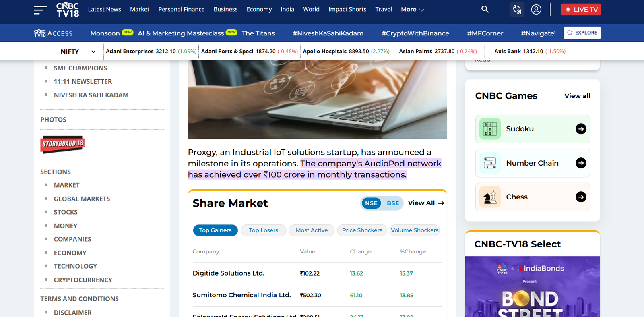Open the Market section in sidebar

click(67, 185)
